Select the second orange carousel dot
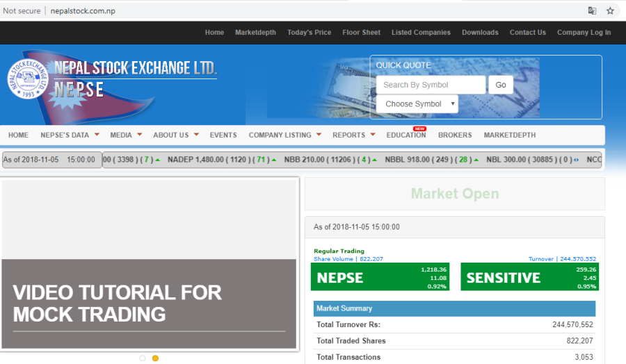The image size is (626, 364). [155, 358]
